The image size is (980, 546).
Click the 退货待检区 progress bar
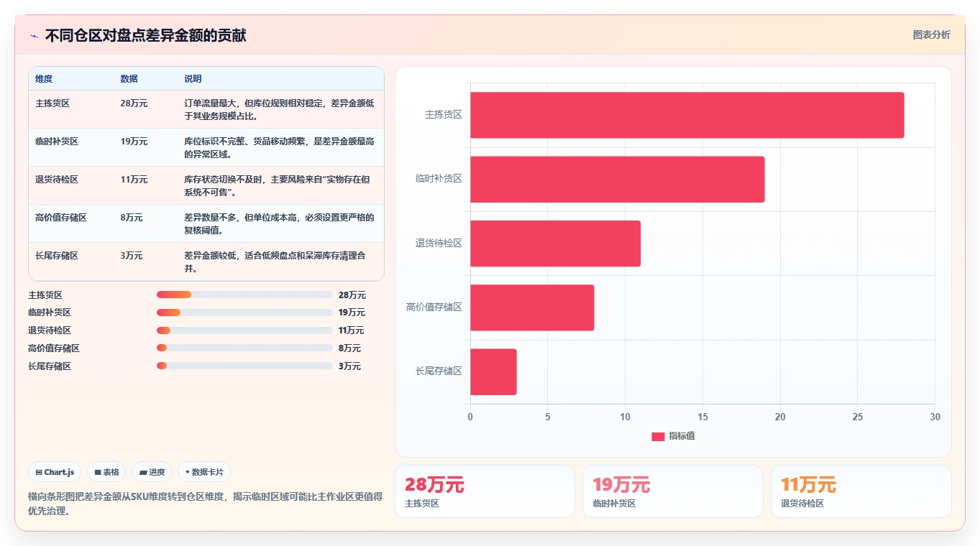(244, 330)
